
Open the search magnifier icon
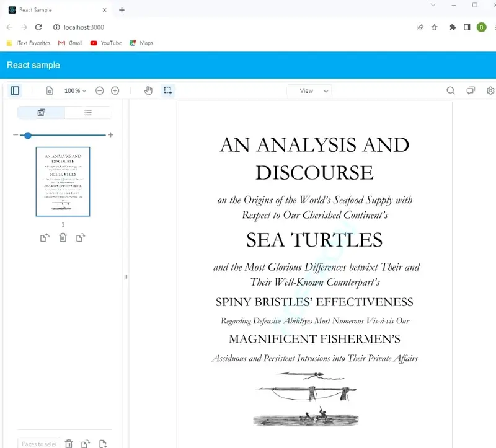(x=451, y=90)
